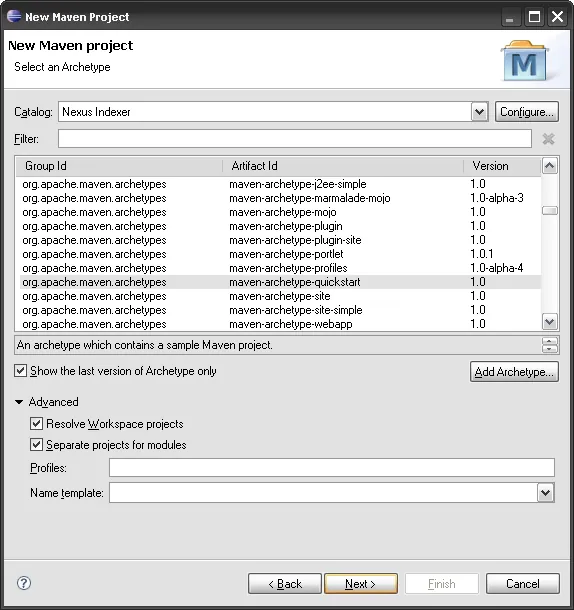
Task: Click version 1.0-alpha-4 cell
Action: point(497,268)
